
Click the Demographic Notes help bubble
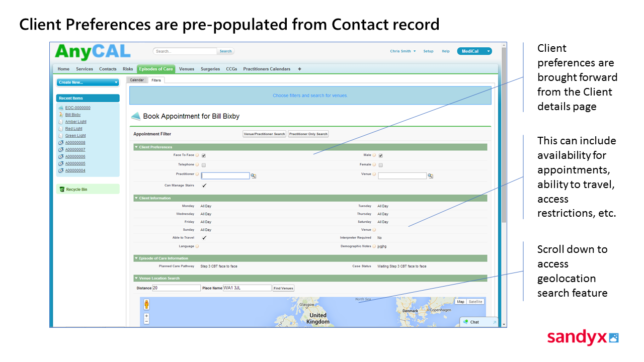click(x=374, y=246)
